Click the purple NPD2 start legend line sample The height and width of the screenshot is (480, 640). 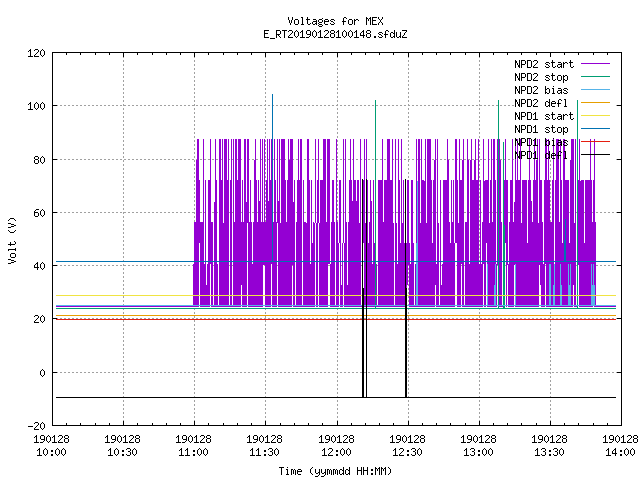coord(595,64)
